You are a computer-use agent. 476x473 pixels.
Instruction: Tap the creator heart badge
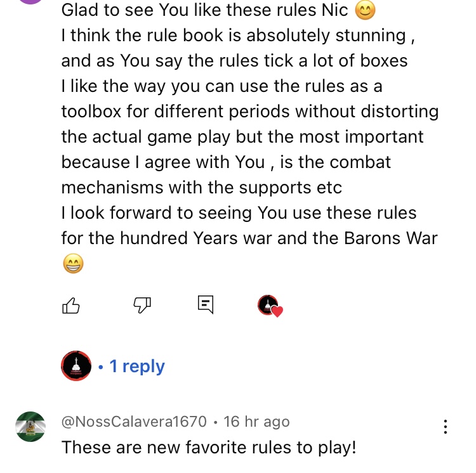click(x=270, y=306)
